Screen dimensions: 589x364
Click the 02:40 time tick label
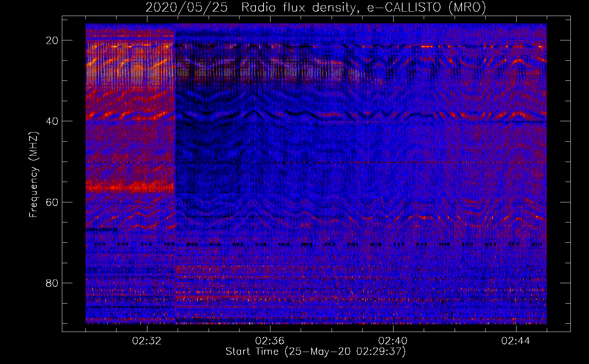coord(393,341)
